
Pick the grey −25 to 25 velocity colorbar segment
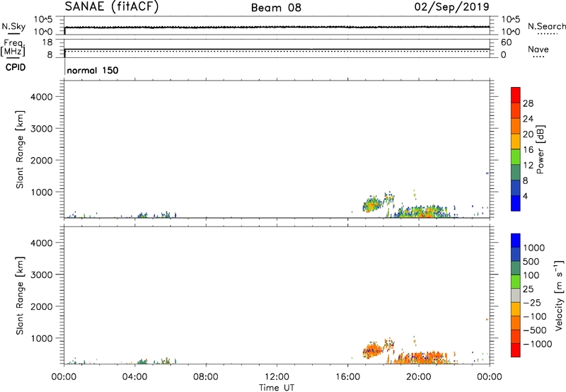[x=516, y=295]
